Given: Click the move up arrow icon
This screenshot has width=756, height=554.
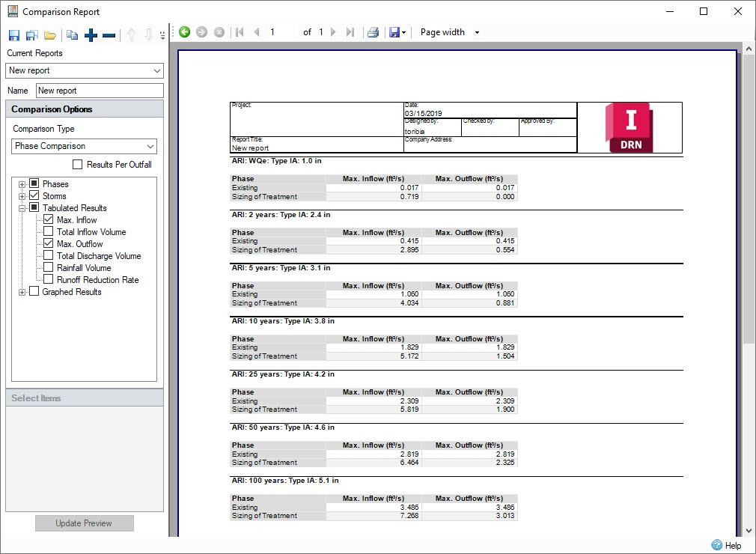Looking at the screenshot, I should 132,34.
